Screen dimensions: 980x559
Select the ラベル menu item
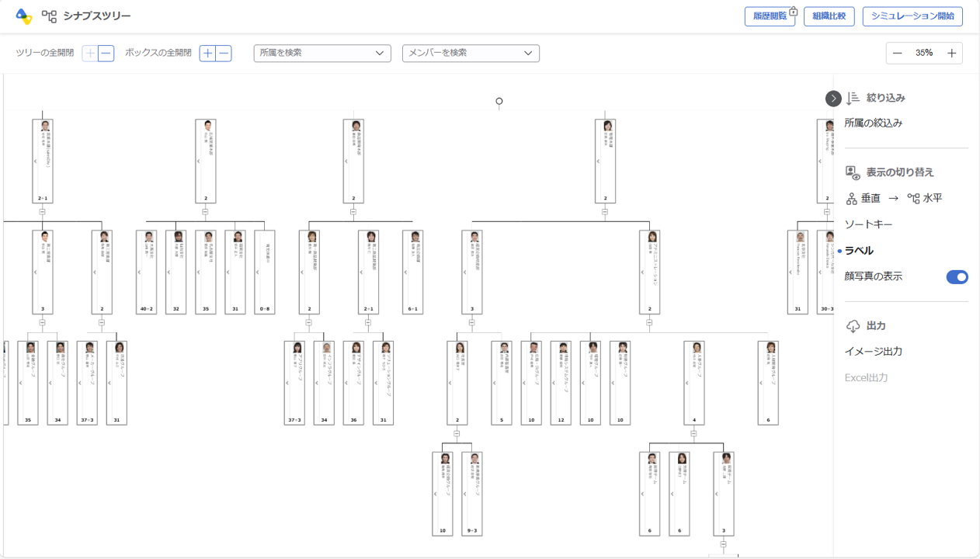[x=859, y=251]
